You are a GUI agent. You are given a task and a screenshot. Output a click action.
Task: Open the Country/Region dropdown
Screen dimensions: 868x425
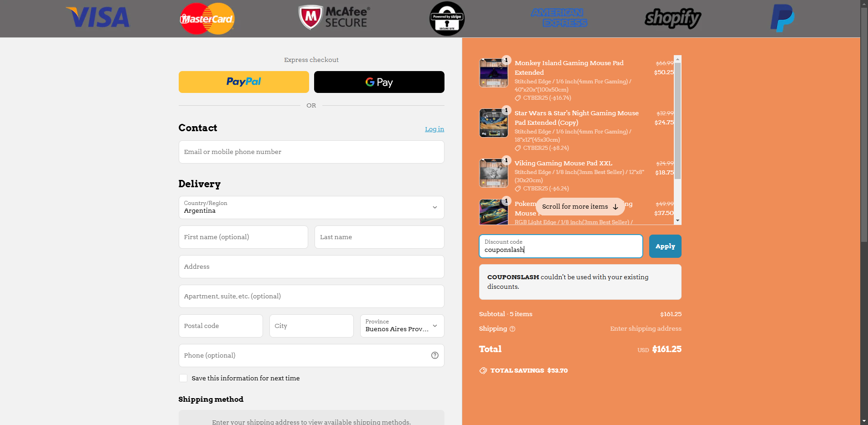pyautogui.click(x=311, y=208)
